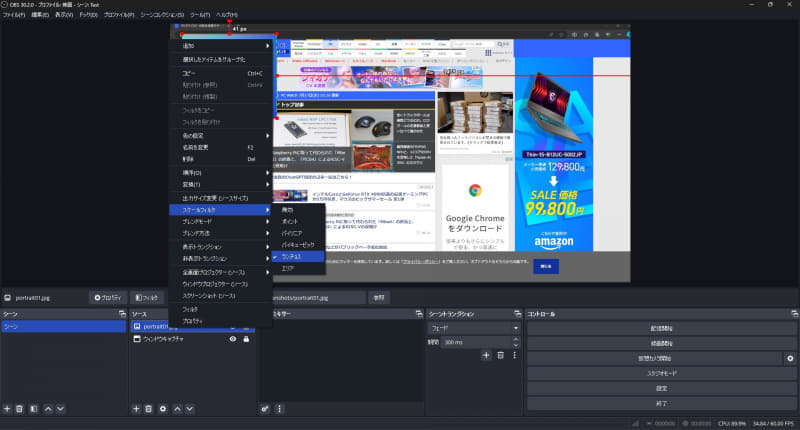Toggle lock on window capture source

(x=246, y=339)
